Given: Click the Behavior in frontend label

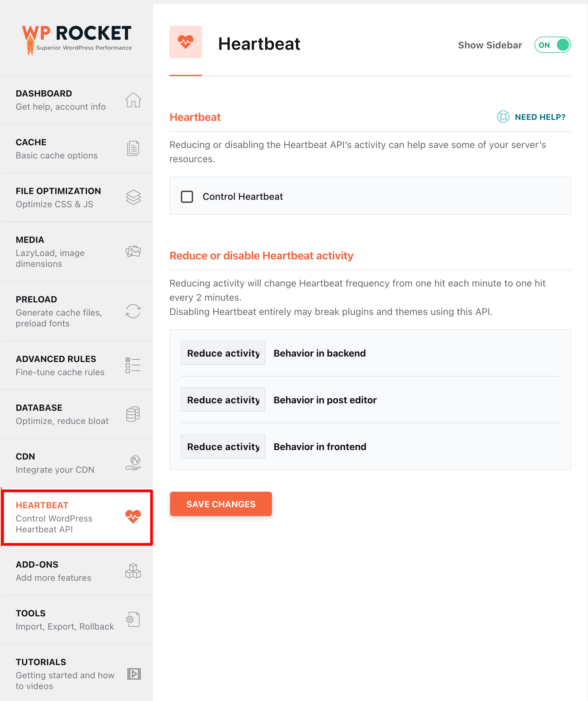Looking at the screenshot, I should click(x=320, y=447).
